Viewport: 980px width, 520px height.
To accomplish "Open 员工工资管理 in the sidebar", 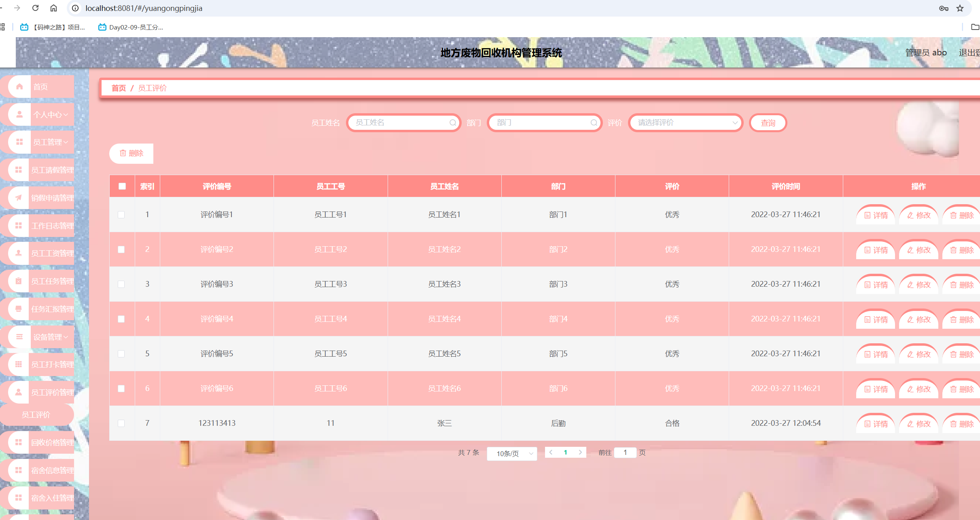I will pos(52,253).
